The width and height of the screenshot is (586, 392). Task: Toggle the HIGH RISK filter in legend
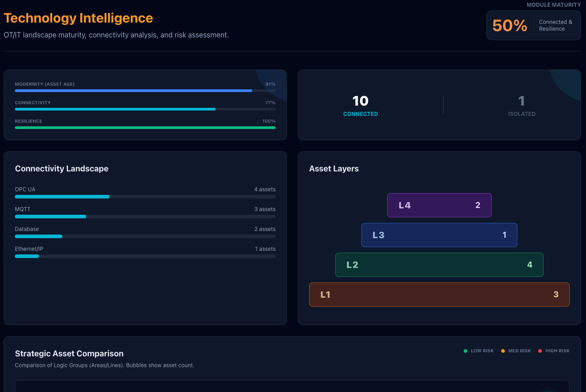(554, 350)
